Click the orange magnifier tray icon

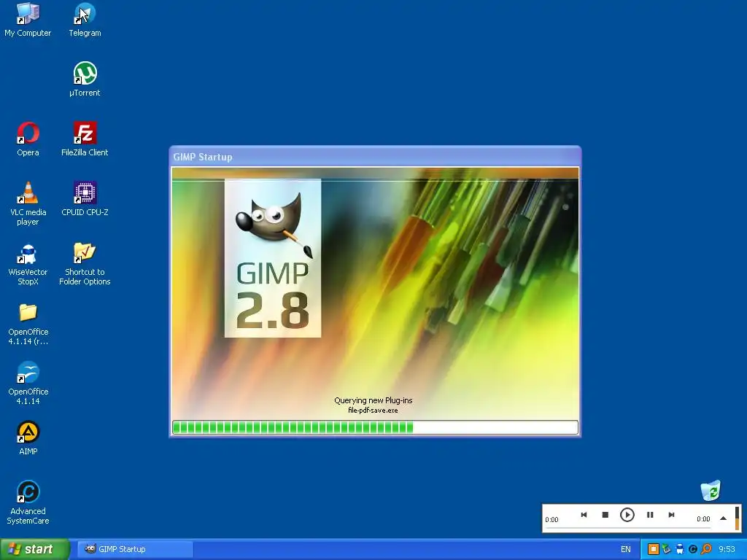[x=706, y=549]
